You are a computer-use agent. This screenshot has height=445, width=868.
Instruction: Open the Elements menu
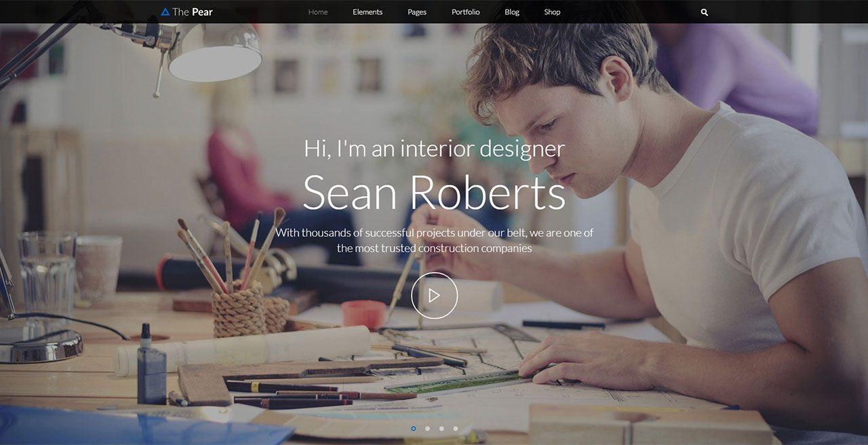[368, 12]
